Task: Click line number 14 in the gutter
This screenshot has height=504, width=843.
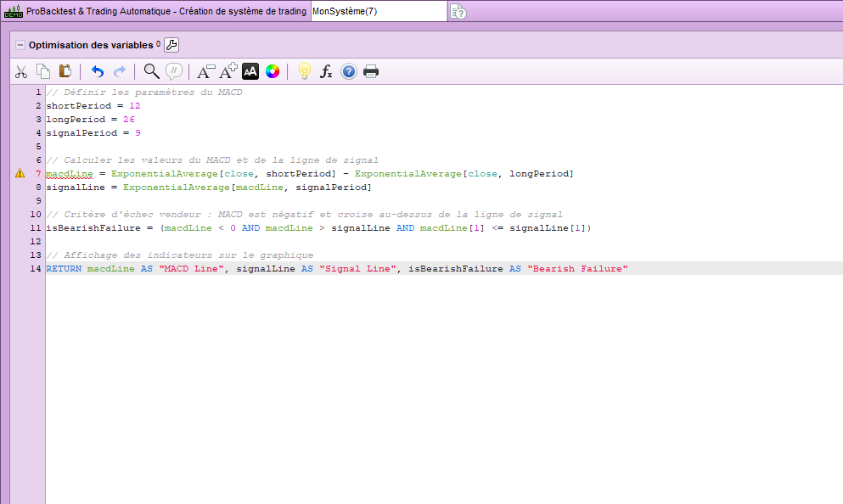Action: click(36, 269)
